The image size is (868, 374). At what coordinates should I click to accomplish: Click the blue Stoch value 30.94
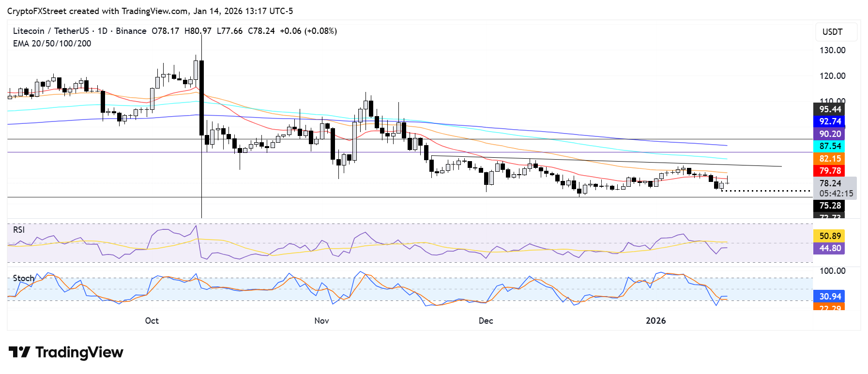830,297
